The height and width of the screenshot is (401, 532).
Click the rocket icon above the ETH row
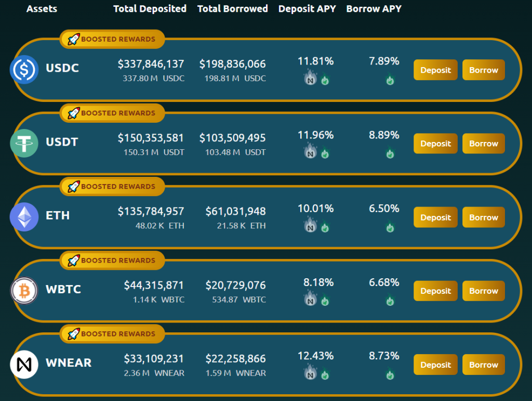point(74,186)
